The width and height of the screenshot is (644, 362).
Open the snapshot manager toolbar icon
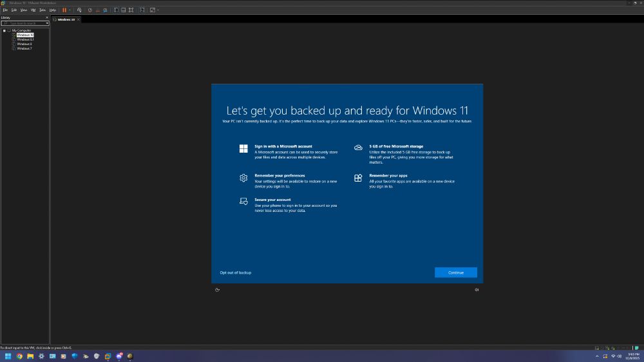[x=105, y=10]
